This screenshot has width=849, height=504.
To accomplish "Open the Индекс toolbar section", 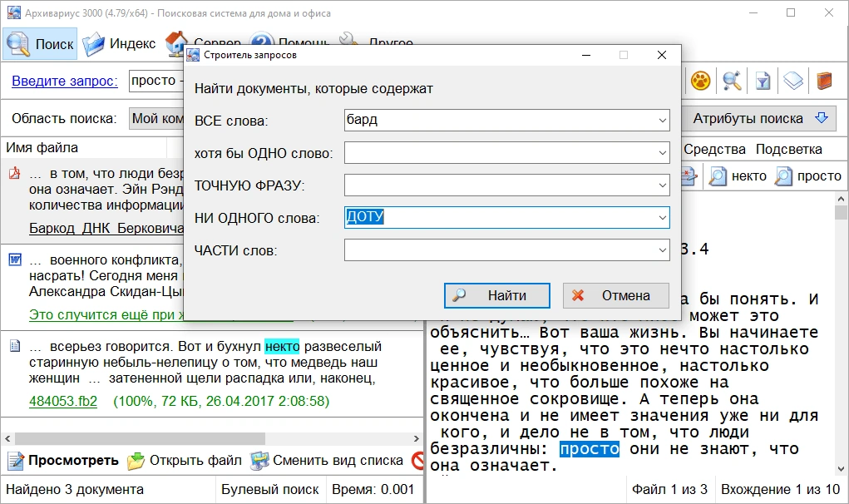I will pos(119,44).
